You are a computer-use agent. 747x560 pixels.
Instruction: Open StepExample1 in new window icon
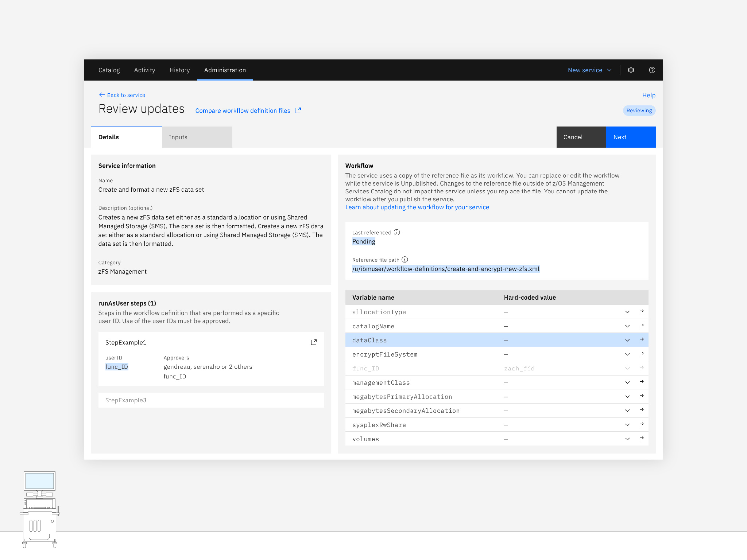314,342
